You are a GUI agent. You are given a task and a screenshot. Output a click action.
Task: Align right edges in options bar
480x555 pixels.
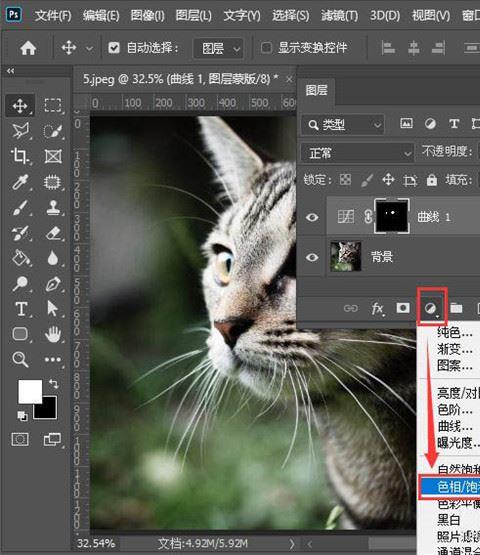pyautogui.click(x=438, y=48)
